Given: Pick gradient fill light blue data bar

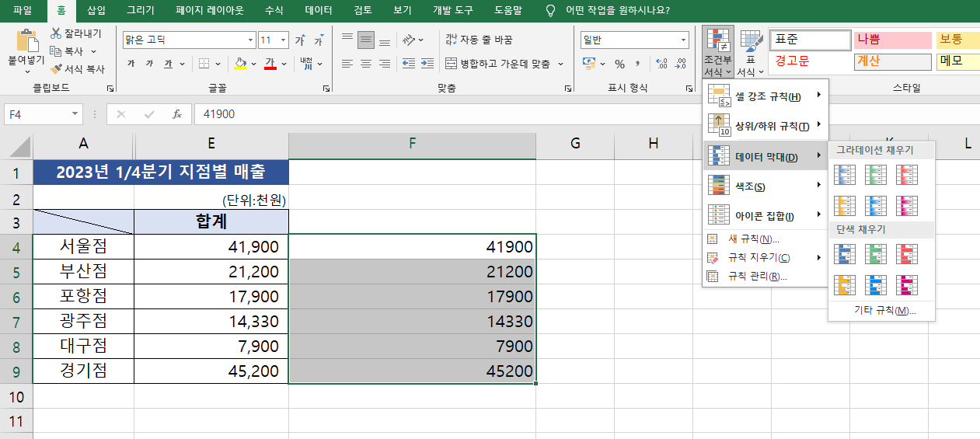Looking at the screenshot, I should [x=876, y=205].
